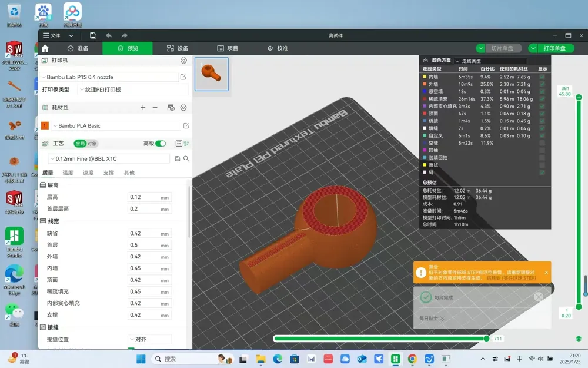Viewport: 588px width, 368px height.
Task: Open the color scheme 走线类型 dropdown
Action: (490, 61)
